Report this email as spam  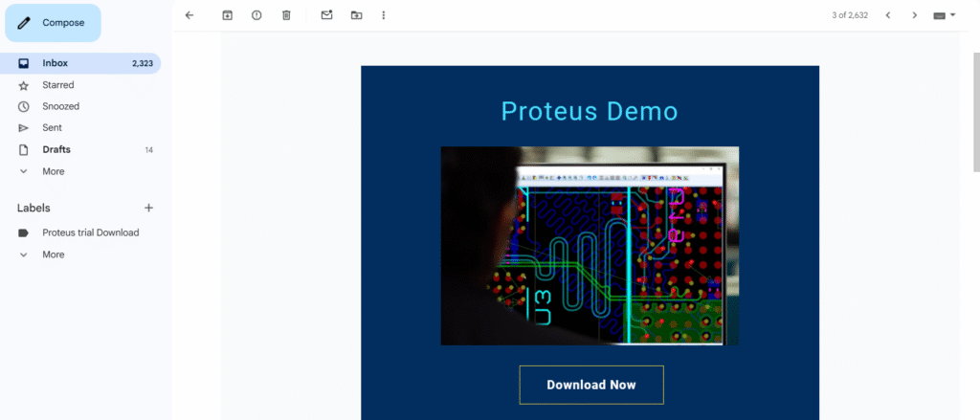[256, 15]
